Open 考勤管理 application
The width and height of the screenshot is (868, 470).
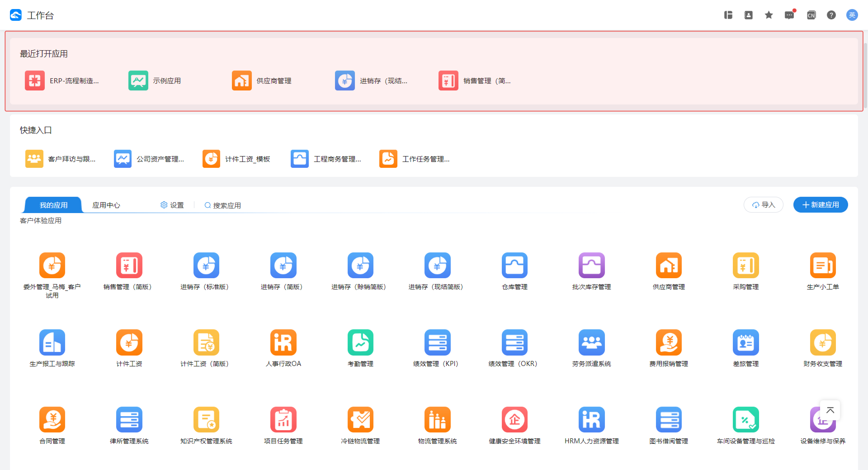[x=360, y=343]
